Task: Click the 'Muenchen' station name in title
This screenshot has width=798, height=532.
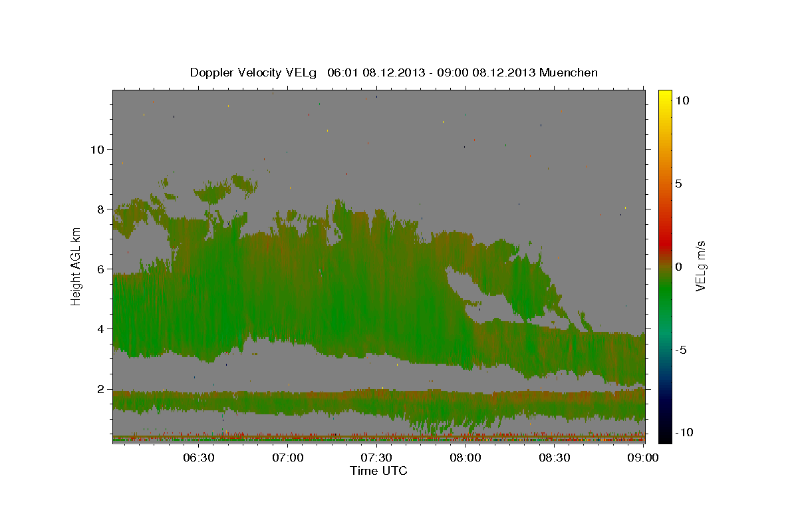Action: tap(569, 72)
